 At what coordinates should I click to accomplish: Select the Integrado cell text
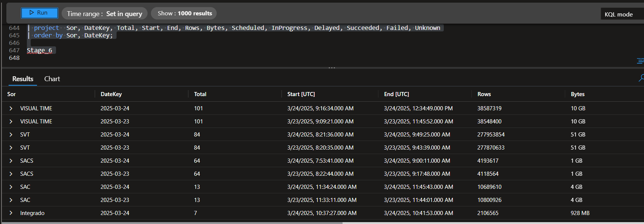32,213
